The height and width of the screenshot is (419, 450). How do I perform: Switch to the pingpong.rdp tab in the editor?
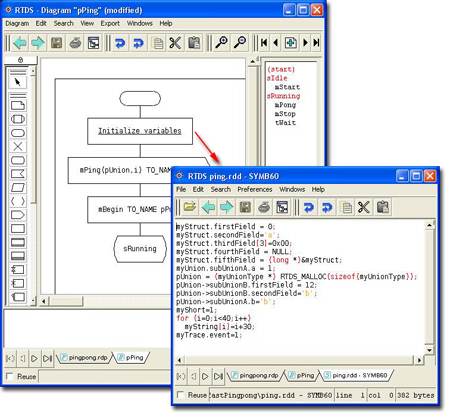point(255,375)
